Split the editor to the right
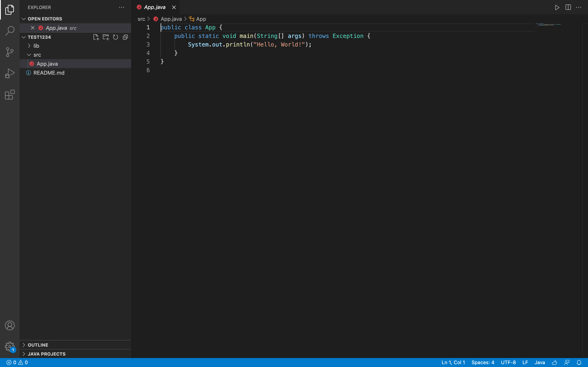The height and width of the screenshot is (367, 588). click(x=568, y=8)
